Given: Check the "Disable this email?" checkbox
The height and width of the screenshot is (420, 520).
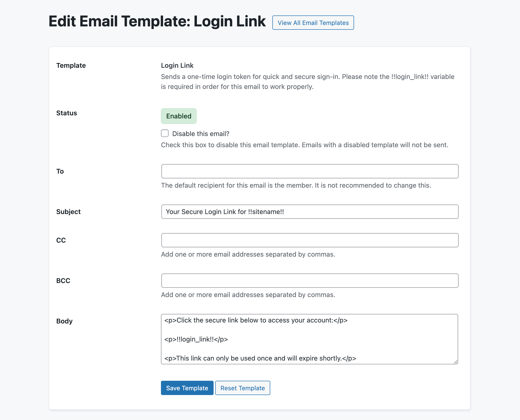Looking at the screenshot, I should click(165, 133).
